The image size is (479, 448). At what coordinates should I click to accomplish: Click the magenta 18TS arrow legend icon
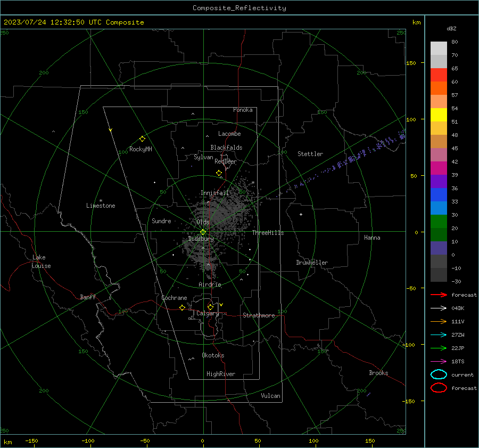[439, 362]
